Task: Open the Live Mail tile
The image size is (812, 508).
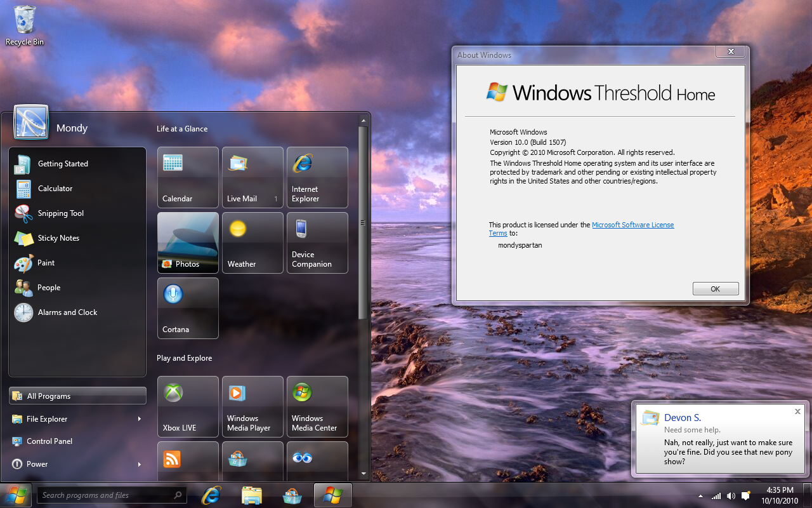Action: coord(252,177)
